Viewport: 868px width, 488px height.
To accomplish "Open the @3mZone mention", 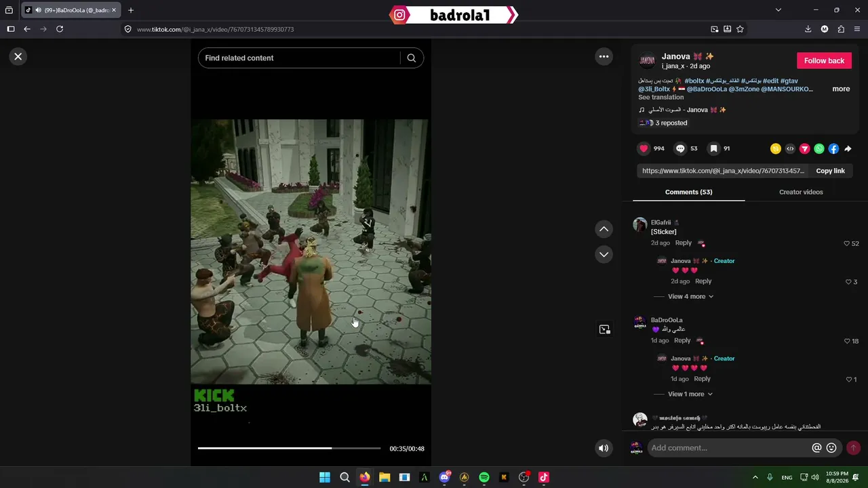I will [743, 89].
